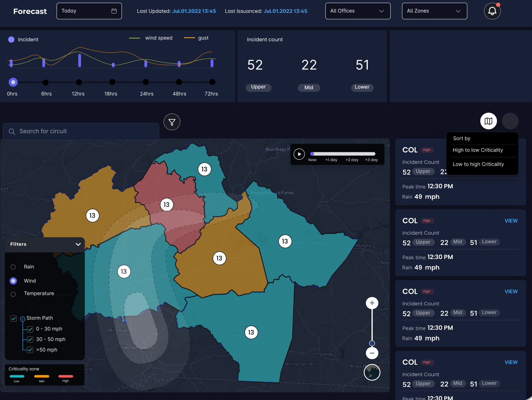Open the notifications bell
Viewport: 532px width, 400px height.
(x=492, y=11)
